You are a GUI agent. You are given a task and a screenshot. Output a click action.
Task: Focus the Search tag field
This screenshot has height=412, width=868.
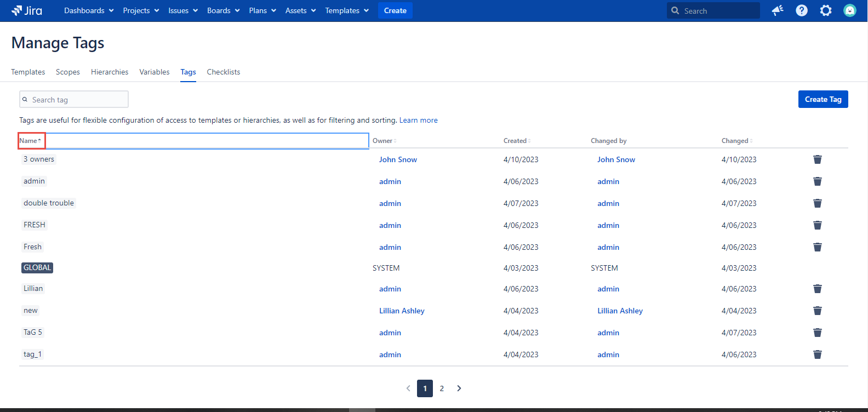74,99
